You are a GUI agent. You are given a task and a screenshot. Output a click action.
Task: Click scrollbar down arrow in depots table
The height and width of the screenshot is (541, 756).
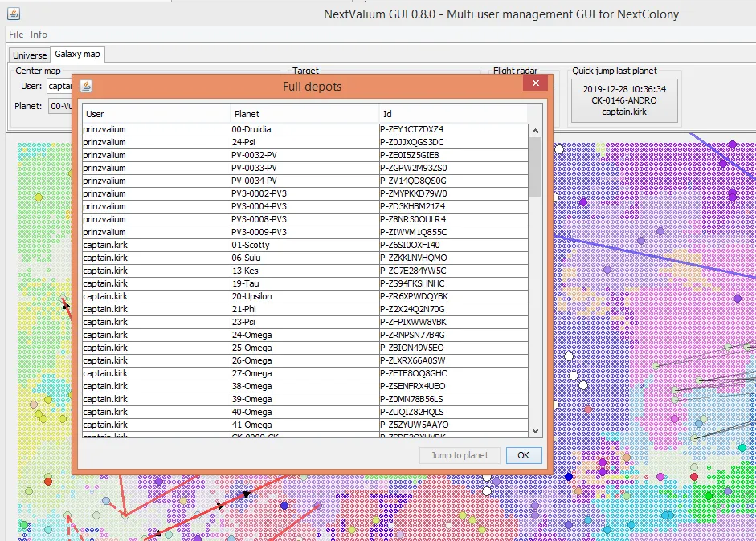click(535, 431)
